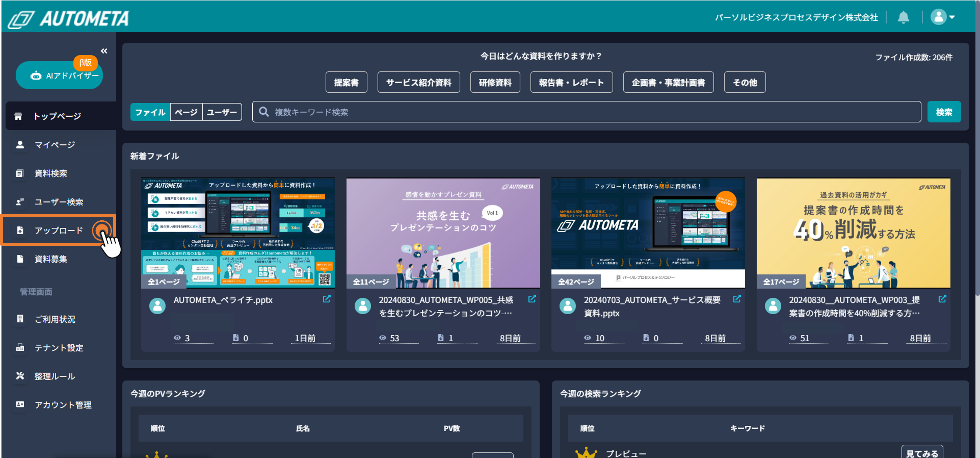The image size is (980, 458).
Task: Click the 全42ページ page count label
Action: pos(576,282)
